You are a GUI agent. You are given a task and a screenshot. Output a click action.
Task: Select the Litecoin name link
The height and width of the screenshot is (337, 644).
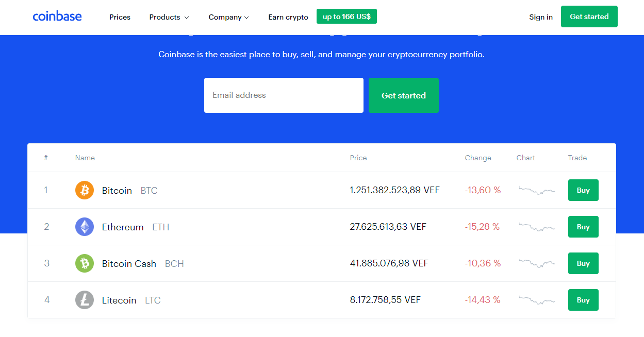(x=119, y=300)
